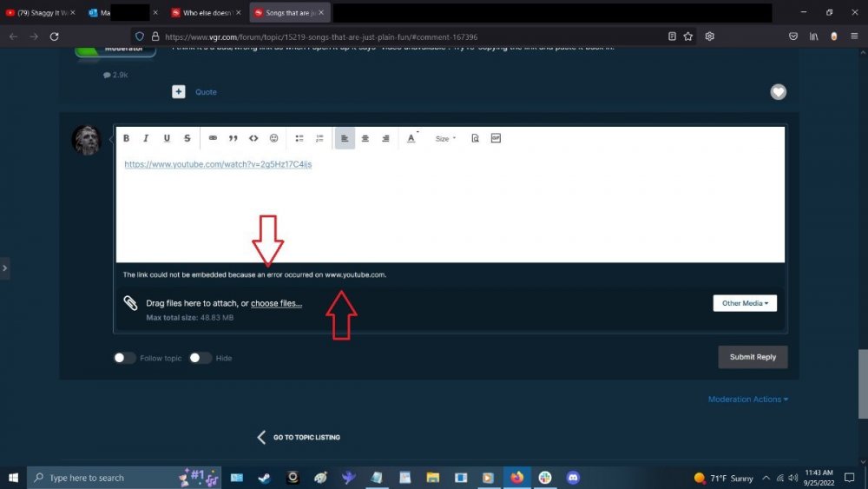Click the gear extension icon in toolbar

pos(710,36)
